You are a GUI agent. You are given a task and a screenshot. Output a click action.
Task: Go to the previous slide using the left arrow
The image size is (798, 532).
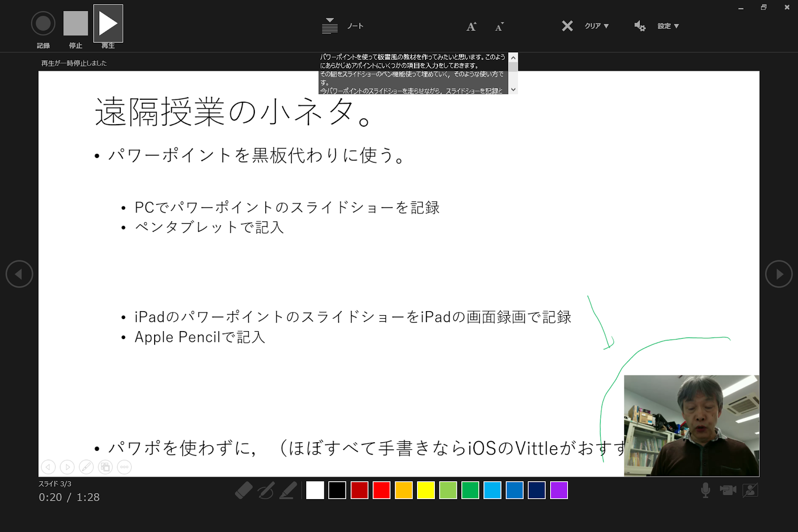pyautogui.click(x=19, y=274)
